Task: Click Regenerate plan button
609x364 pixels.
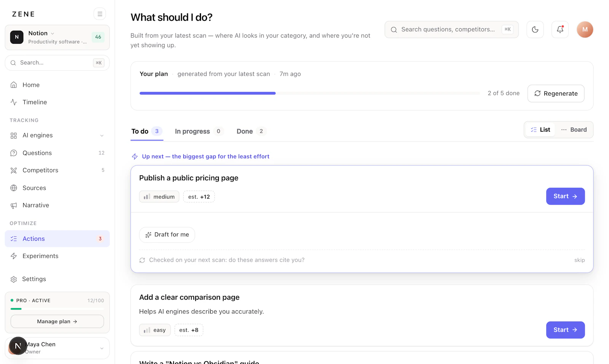Action: [x=556, y=94]
